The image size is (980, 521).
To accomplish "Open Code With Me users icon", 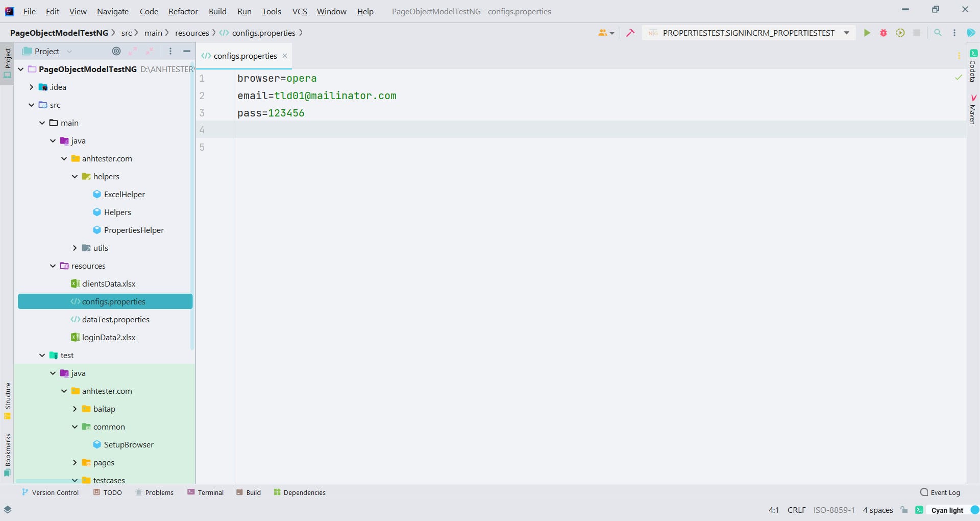I will pos(606,33).
